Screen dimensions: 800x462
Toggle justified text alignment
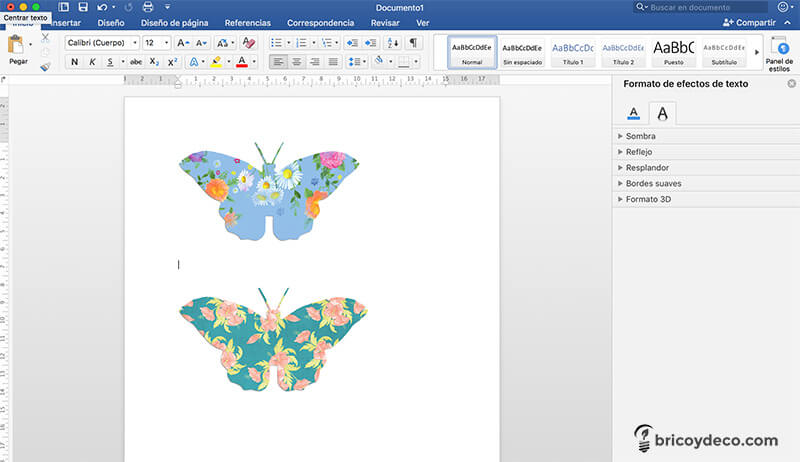[335, 62]
